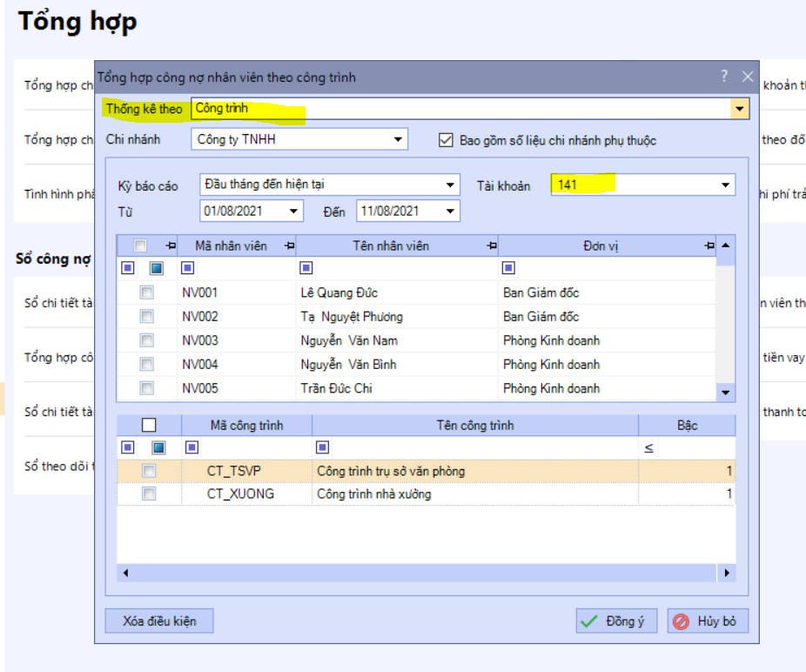806x672 pixels.
Task: Click the filter icon under Tên nhân viên
Action: (306, 268)
